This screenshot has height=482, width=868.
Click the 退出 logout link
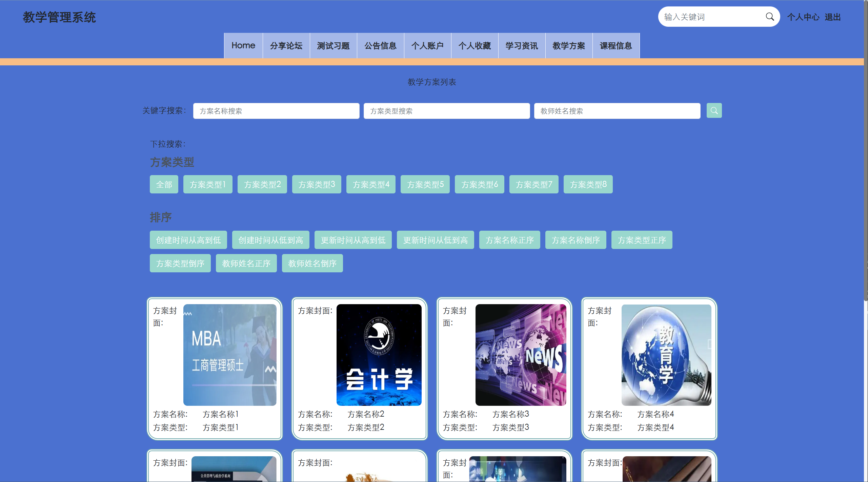pyautogui.click(x=832, y=17)
